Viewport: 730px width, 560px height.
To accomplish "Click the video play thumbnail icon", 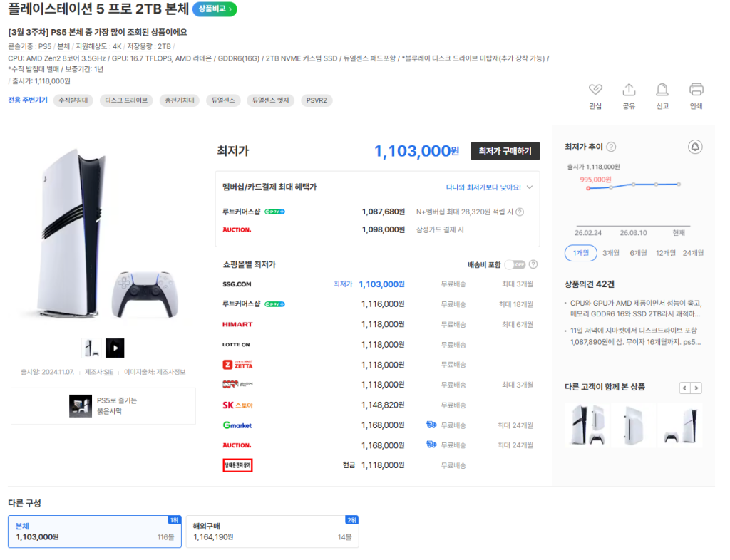I will click(x=115, y=348).
